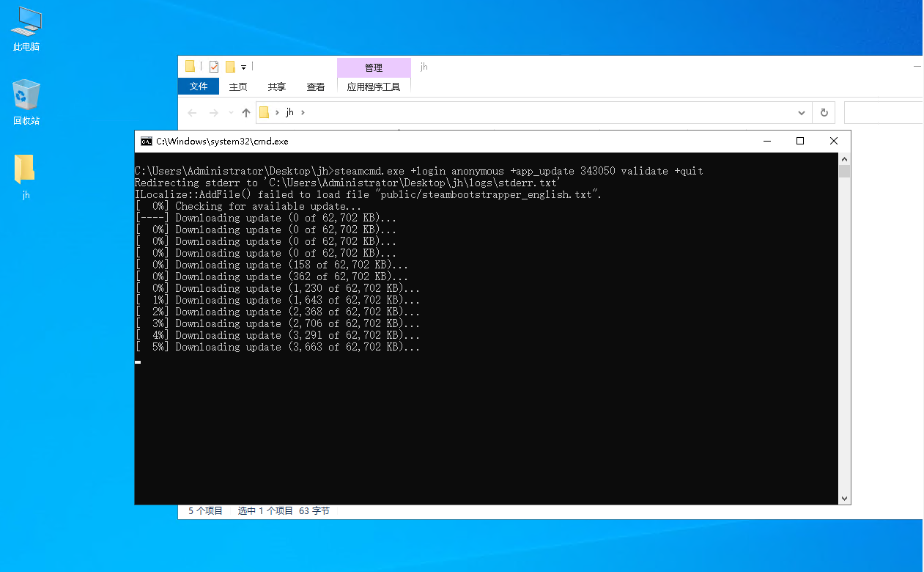
Task: Minimize the cmd.exe window
Action: (766, 141)
